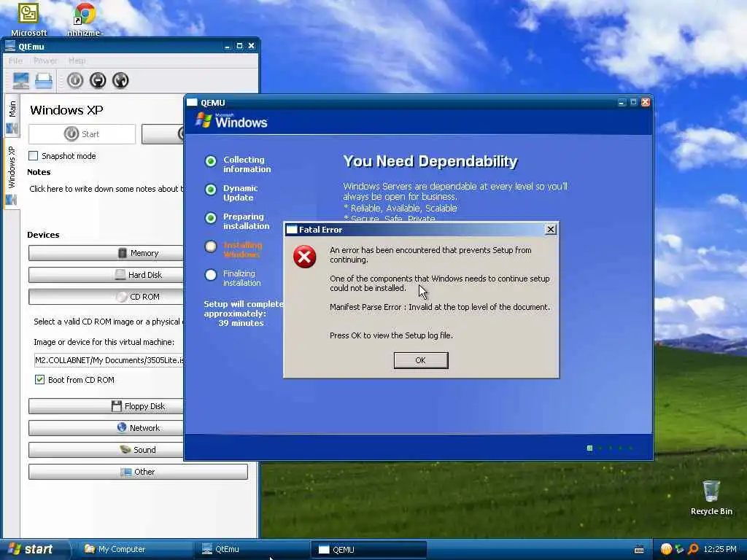The width and height of the screenshot is (747, 560).
Task: Toggle Snapshot mode checkbox
Action: pyautogui.click(x=34, y=156)
